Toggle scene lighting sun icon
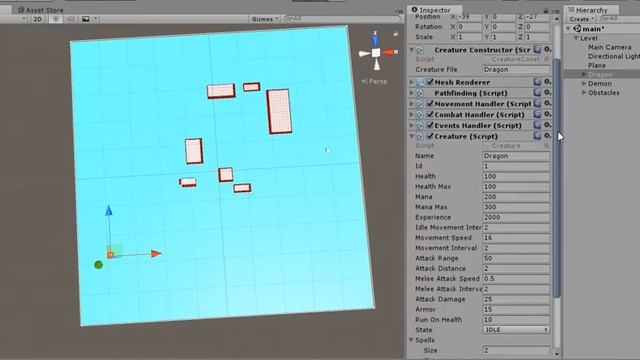This screenshot has height=360, width=640. pyautogui.click(x=56, y=19)
